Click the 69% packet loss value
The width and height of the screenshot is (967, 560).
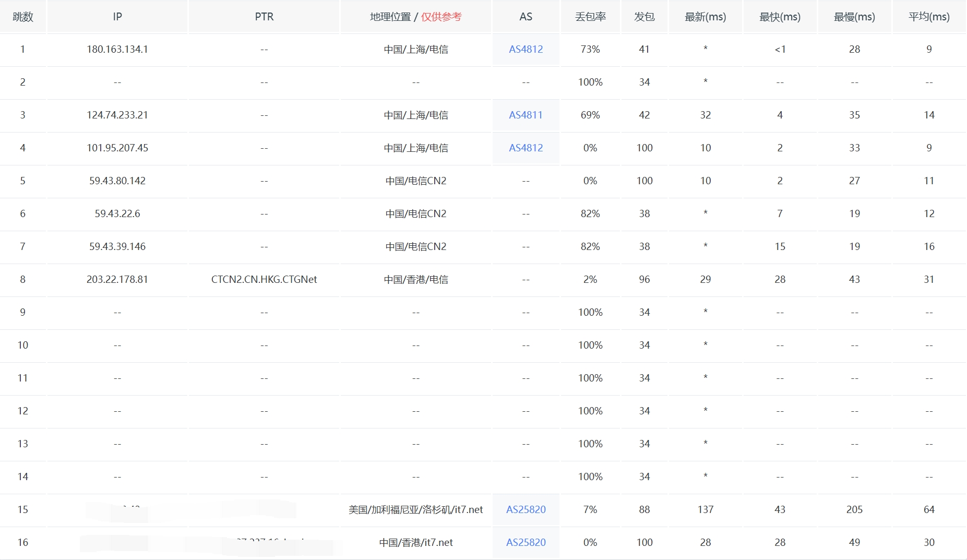click(x=590, y=115)
